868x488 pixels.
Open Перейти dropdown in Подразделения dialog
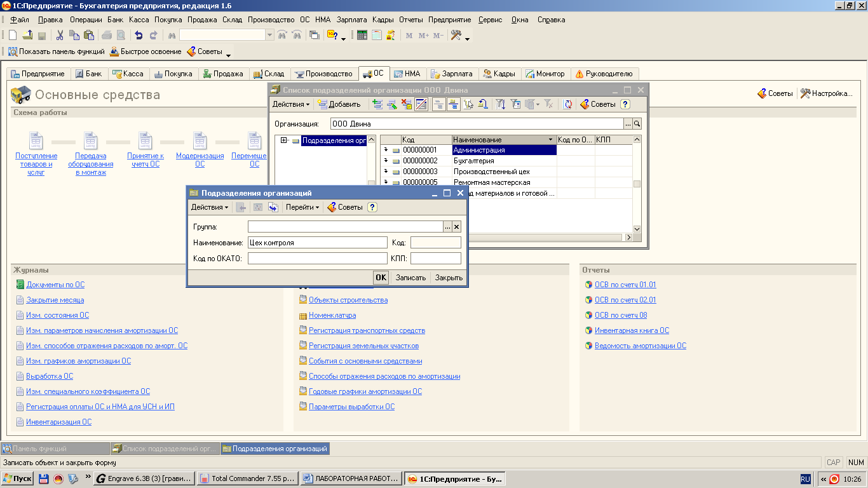coord(302,207)
